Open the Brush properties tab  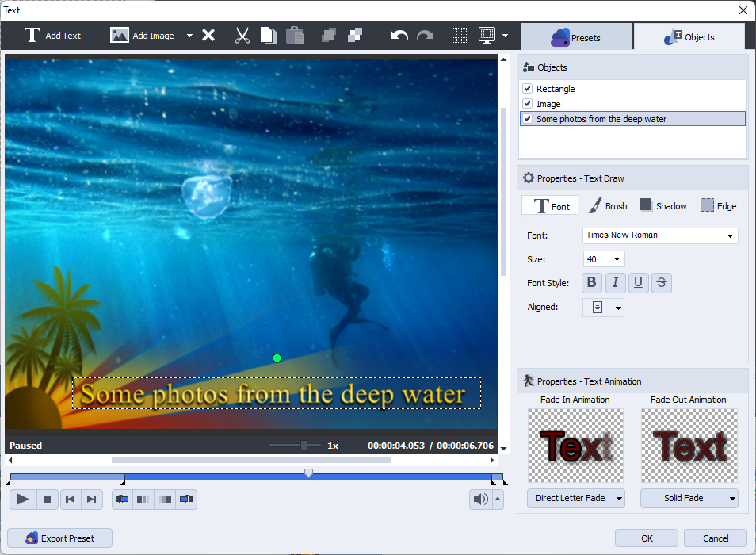pos(608,206)
